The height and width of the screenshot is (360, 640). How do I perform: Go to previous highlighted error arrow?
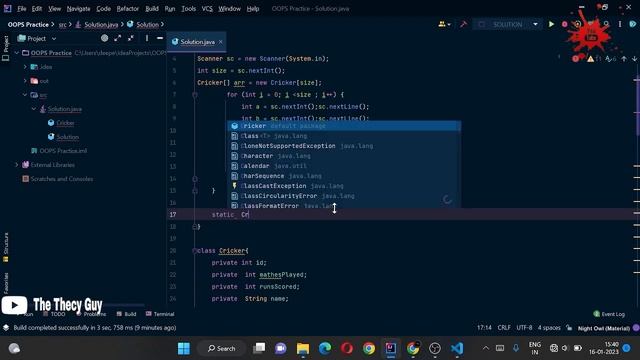624,59
